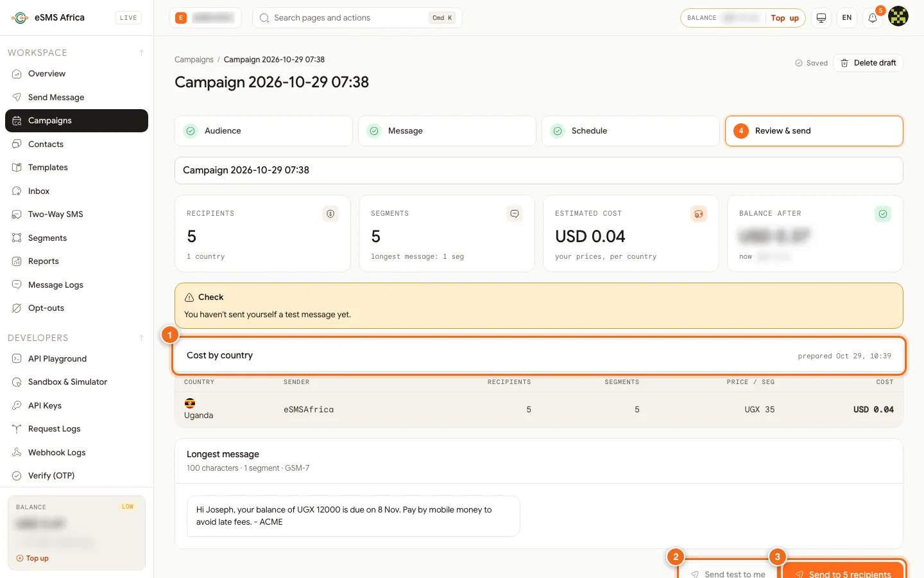Screen dimensions: 924x578
Task: Click the Reports sidebar icon
Action: coord(17,261)
